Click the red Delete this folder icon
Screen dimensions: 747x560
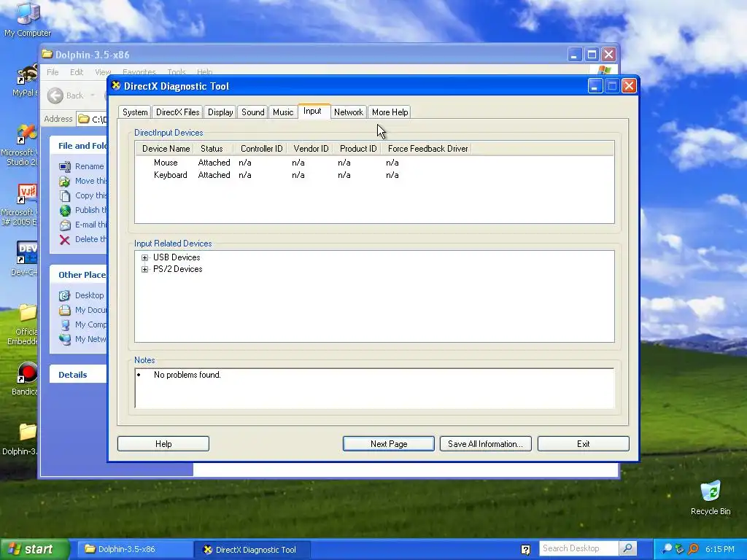tap(65, 239)
